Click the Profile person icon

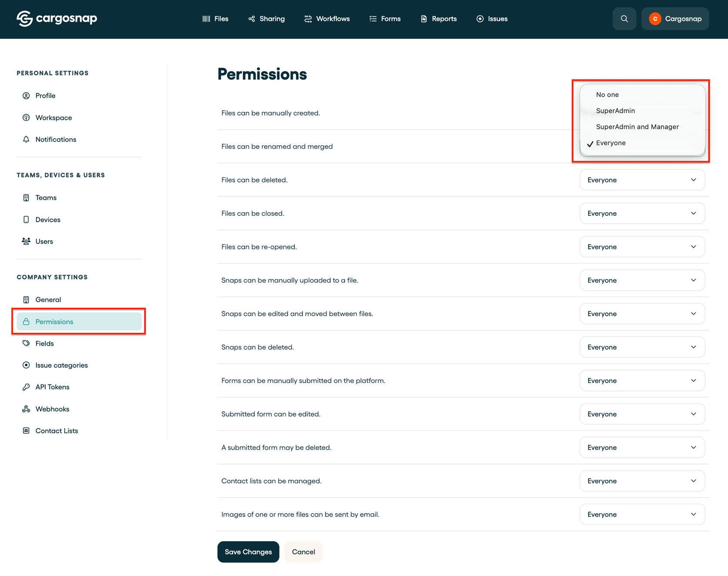pos(26,96)
